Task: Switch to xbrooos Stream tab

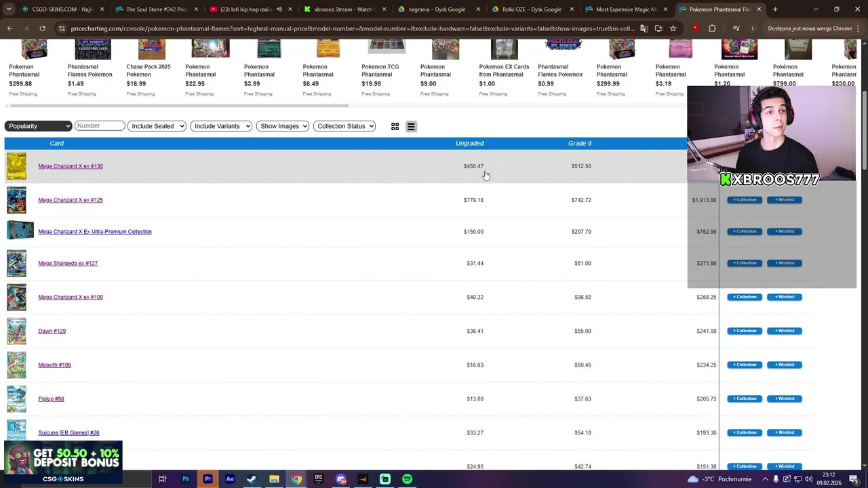Action: [343, 9]
